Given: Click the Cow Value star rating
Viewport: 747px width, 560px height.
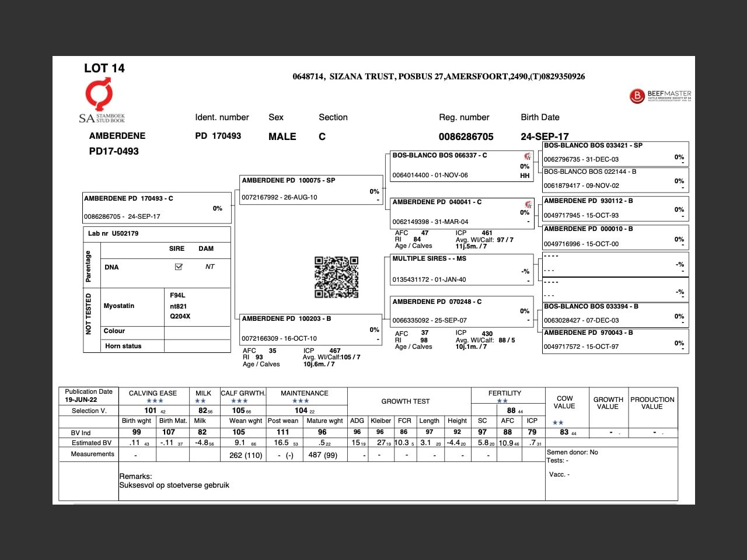Looking at the screenshot, I should coord(558,422).
